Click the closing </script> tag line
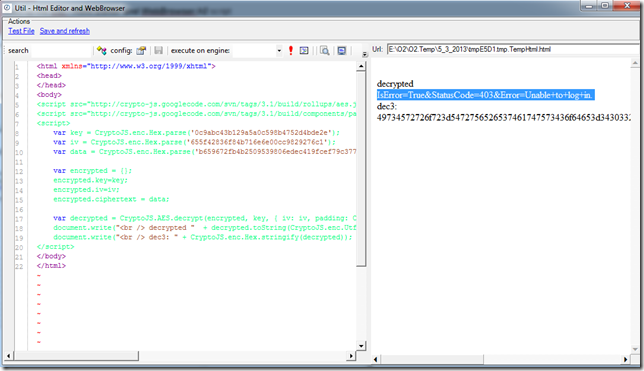Viewport: 644px width, 371px height. (55, 247)
